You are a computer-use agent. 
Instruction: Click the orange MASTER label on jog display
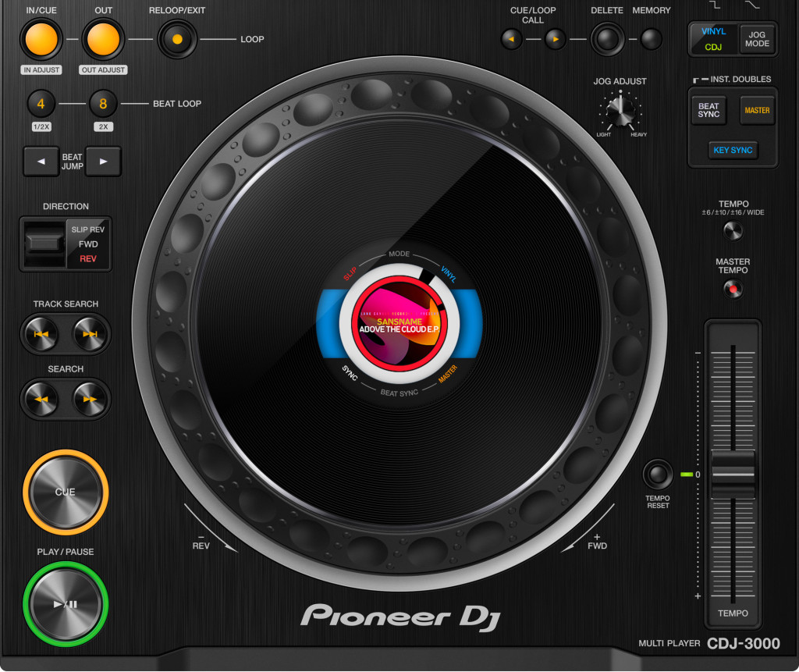click(448, 374)
